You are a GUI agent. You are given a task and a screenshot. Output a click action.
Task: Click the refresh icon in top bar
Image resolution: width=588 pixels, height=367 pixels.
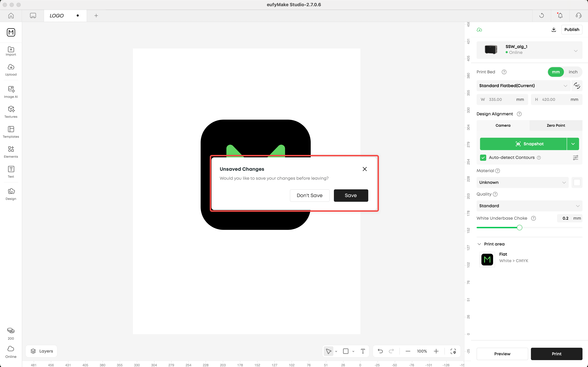pos(541,15)
